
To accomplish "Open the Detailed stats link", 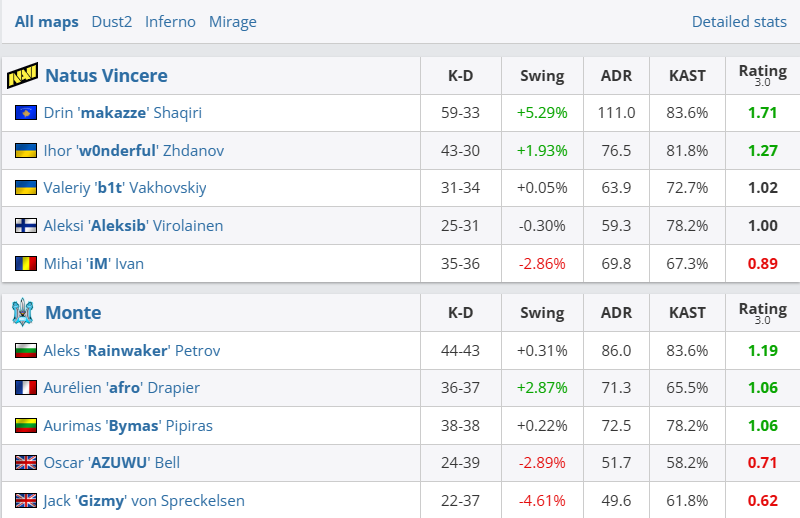I will click(739, 21).
